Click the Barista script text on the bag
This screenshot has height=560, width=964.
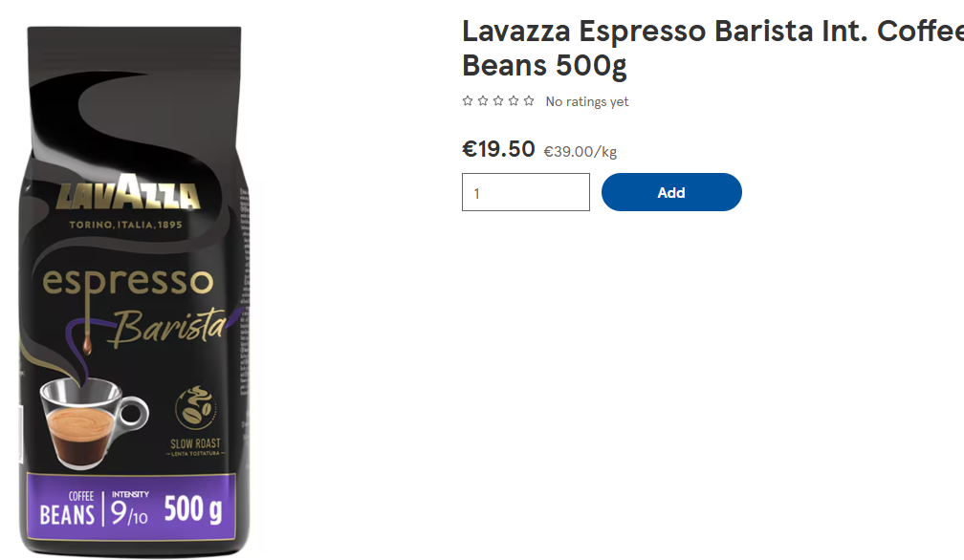[170, 326]
